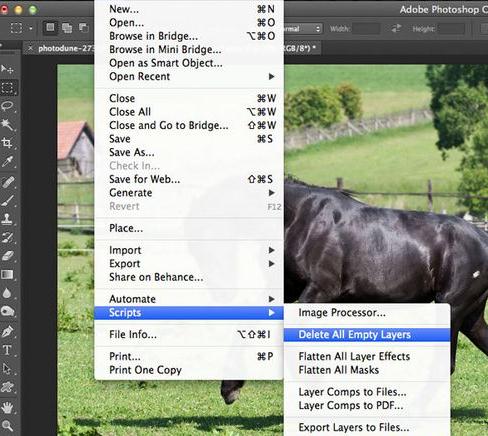Select the Pen tool
The height and width of the screenshot is (436, 488).
[x=7, y=332]
